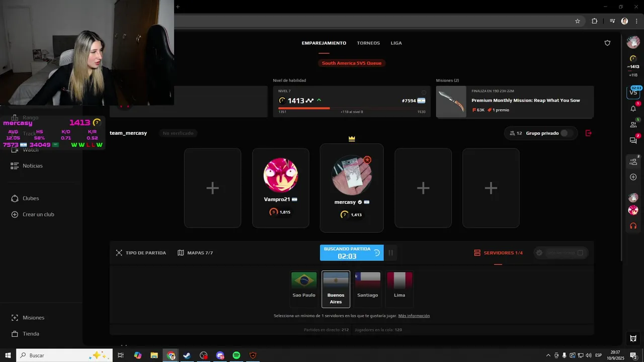Select the Santiago server
The image size is (644, 362).
[x=368, y=289]
